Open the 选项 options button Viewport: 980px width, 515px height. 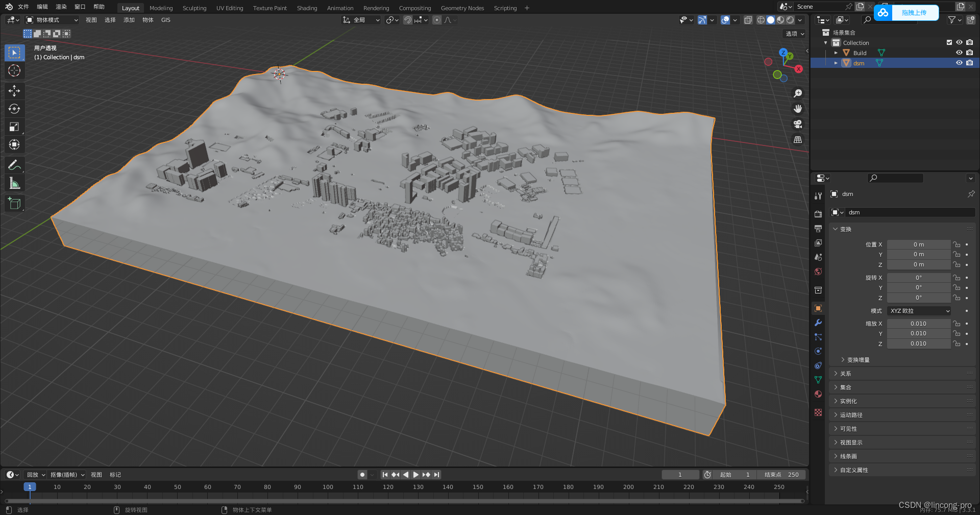(x=795, y=34)
